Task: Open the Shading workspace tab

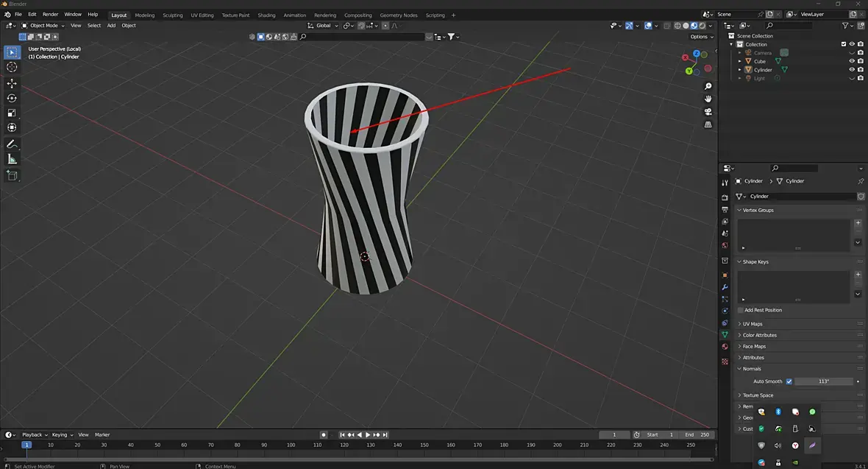Action: [x=266, y=15]
